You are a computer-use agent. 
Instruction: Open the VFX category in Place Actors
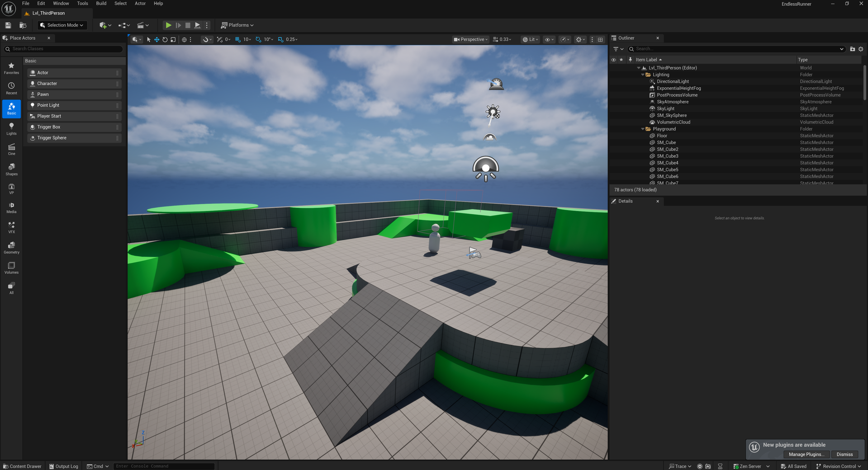(x=11, y=227)
